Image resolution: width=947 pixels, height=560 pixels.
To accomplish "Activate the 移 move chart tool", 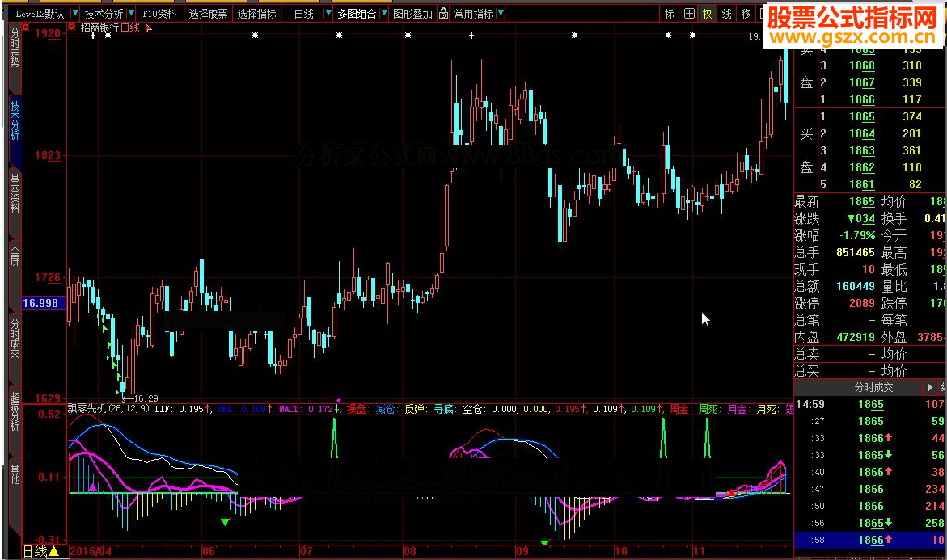I will (x=746, y=14).
